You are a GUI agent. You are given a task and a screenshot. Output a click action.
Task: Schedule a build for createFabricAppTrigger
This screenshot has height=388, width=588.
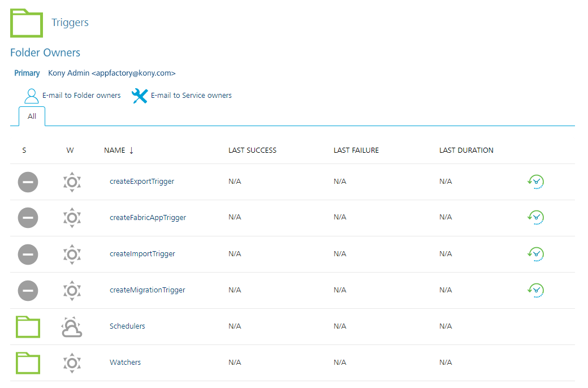pyautogui.click(x=535, y=217)
